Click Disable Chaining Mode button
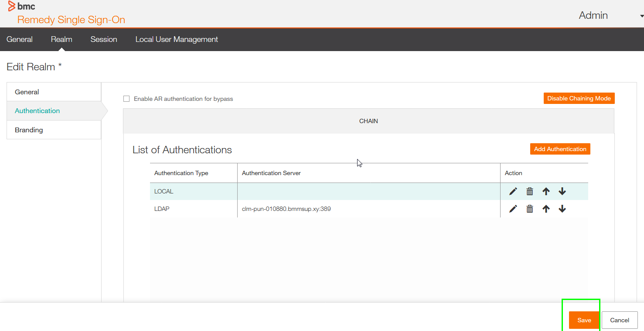The width and height of the screenshot is (644, 331). 579,98
